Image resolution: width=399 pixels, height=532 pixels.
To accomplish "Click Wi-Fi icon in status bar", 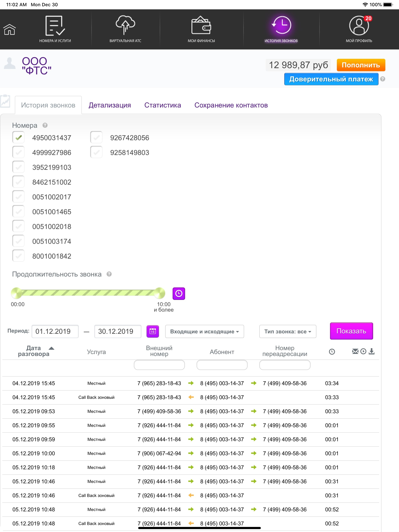I will 365,4.
